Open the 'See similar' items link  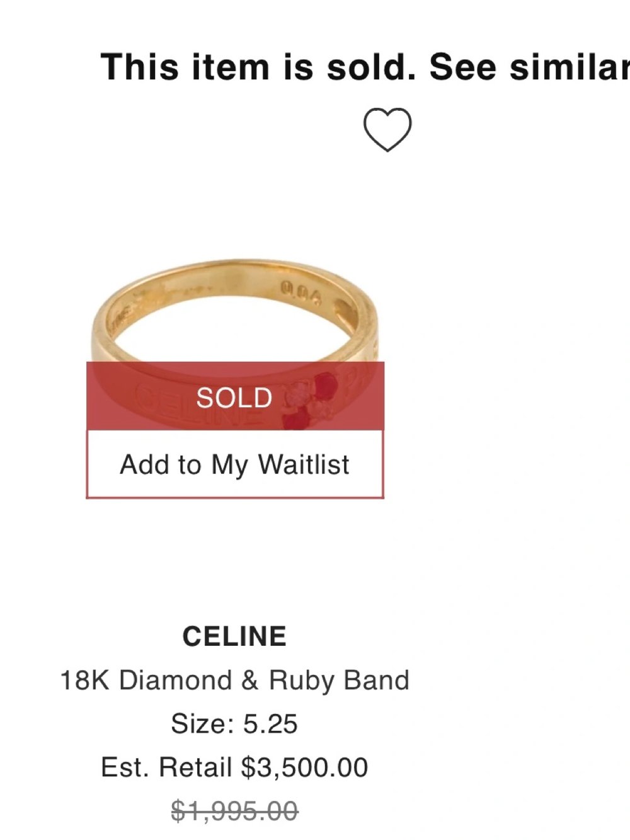529,67
